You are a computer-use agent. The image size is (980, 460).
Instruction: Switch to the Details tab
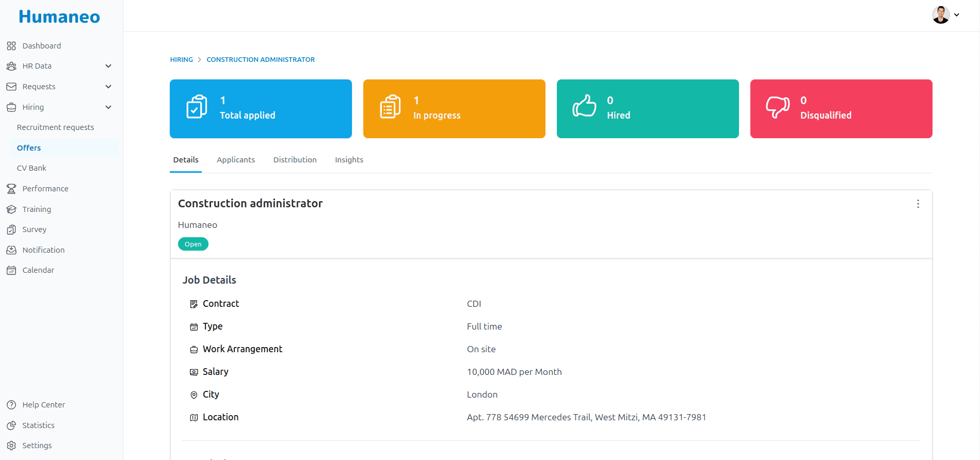[x=186, y=160]
